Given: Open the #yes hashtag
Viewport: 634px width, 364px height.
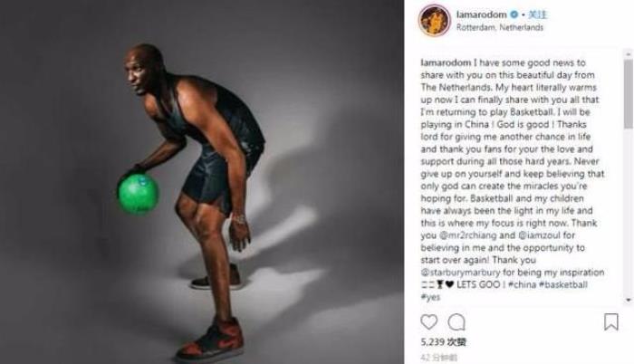Looking at the screenshot, I should click(430, 297).
